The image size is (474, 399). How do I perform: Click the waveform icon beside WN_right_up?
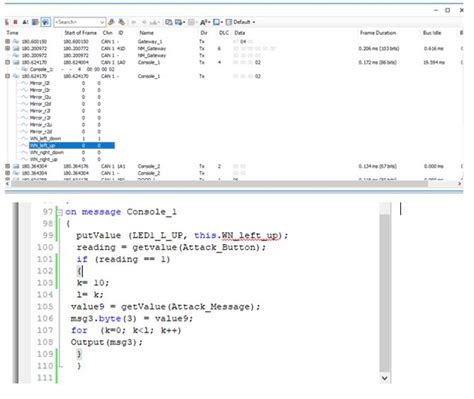coord(24,159)
